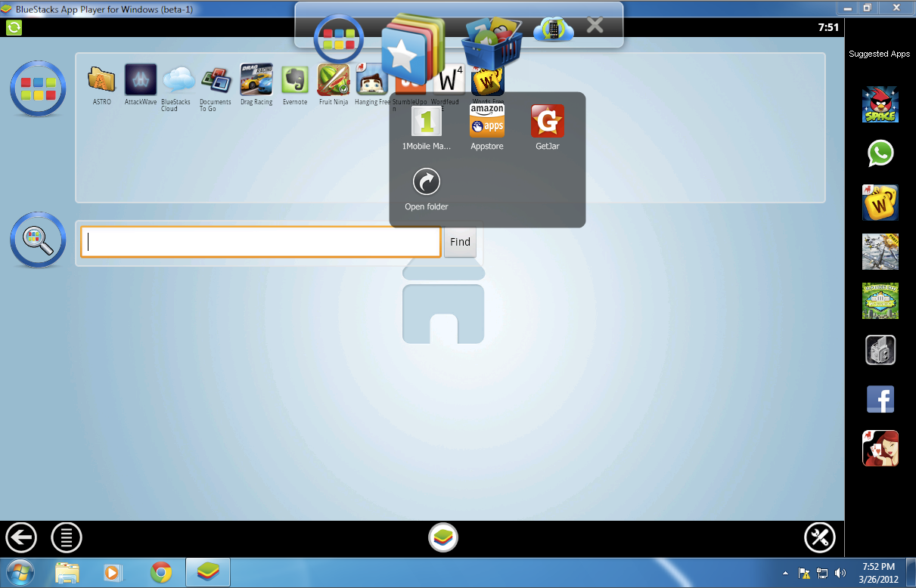Viewport: 916px width, 588px height.
Task: Launch Fruit Ninja
Action: (x=333, y=79)
